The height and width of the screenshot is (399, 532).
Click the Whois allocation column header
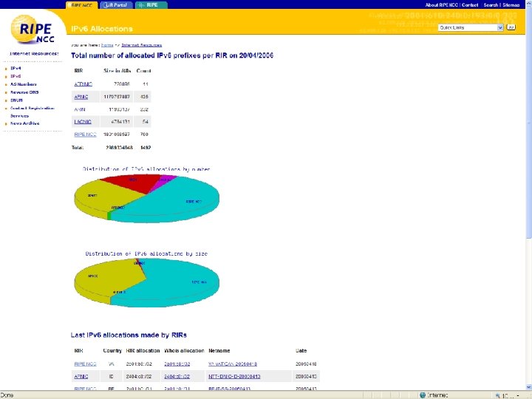coord(184,350)
